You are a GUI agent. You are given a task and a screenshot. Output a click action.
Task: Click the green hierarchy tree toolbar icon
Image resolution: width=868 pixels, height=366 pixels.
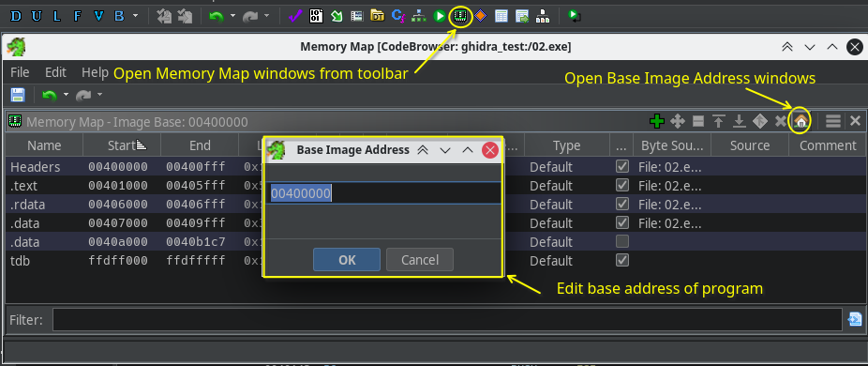click(419, 16)
